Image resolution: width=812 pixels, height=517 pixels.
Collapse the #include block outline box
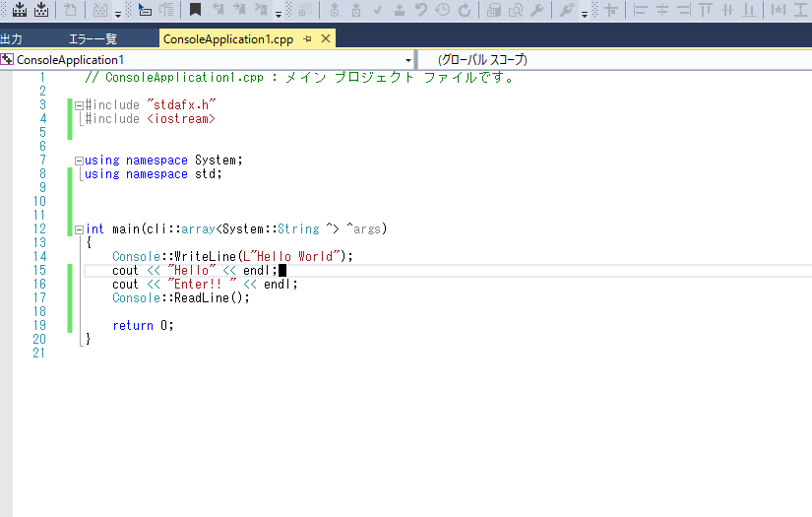(x=79, y=105)
